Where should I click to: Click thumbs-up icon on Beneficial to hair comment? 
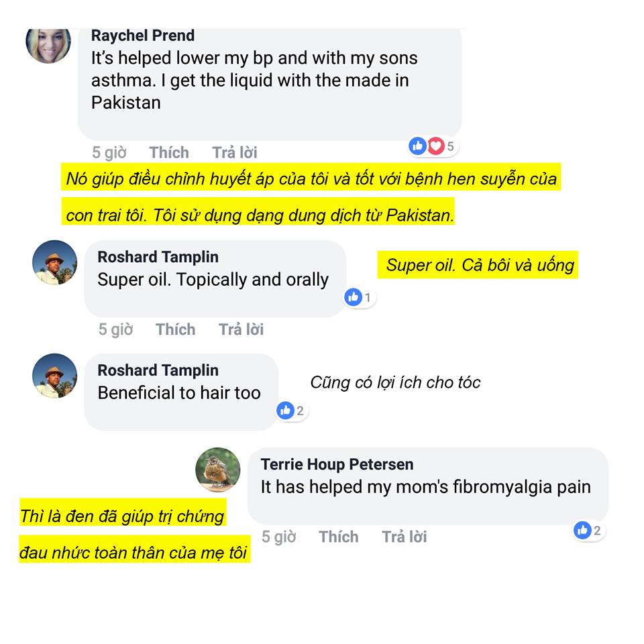(286, 411)
